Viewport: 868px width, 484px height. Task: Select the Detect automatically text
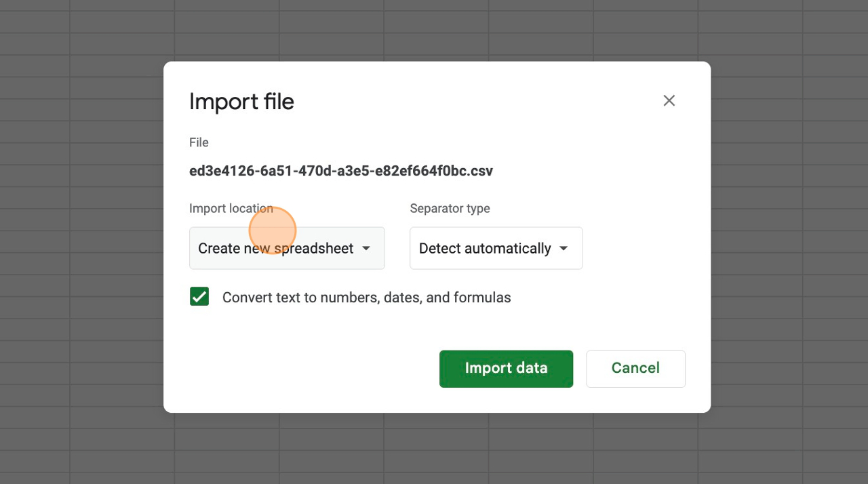point(484,249)
